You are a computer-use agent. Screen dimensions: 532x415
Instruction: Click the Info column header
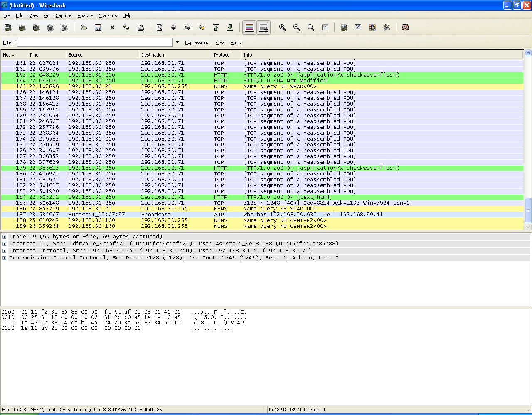(382, 55)
